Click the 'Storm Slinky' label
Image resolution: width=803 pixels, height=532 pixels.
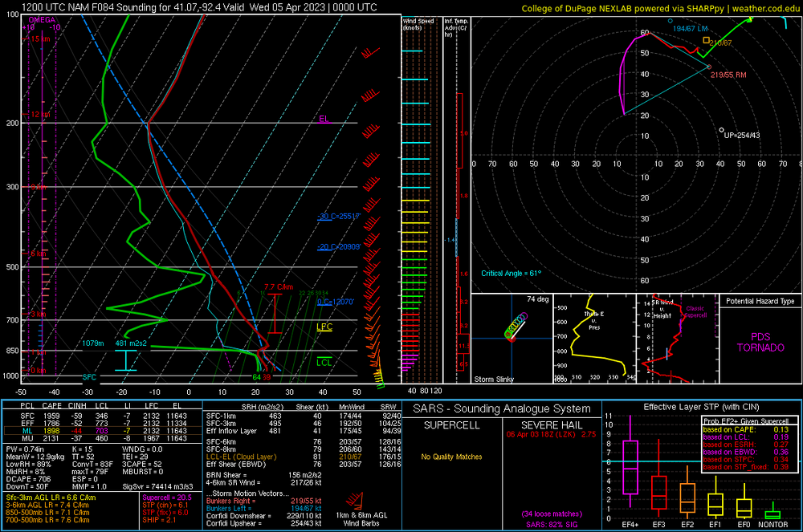point(494,379)
